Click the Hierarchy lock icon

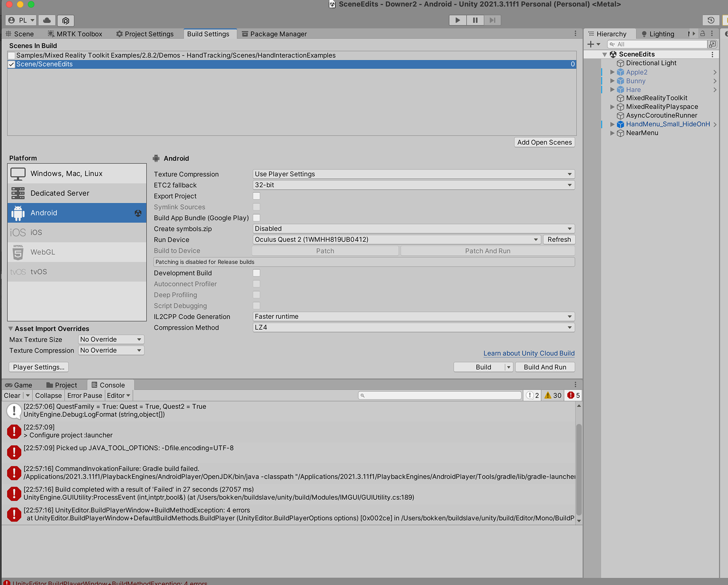[702, 33]
